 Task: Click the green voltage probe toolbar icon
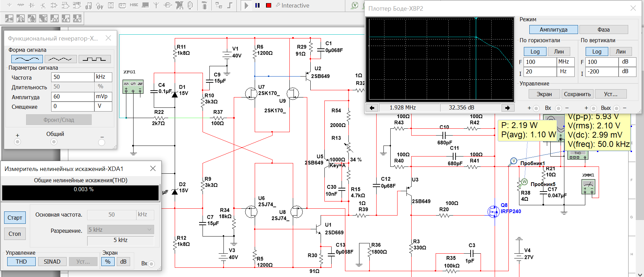pyautogui.click(x=355, y=5)
